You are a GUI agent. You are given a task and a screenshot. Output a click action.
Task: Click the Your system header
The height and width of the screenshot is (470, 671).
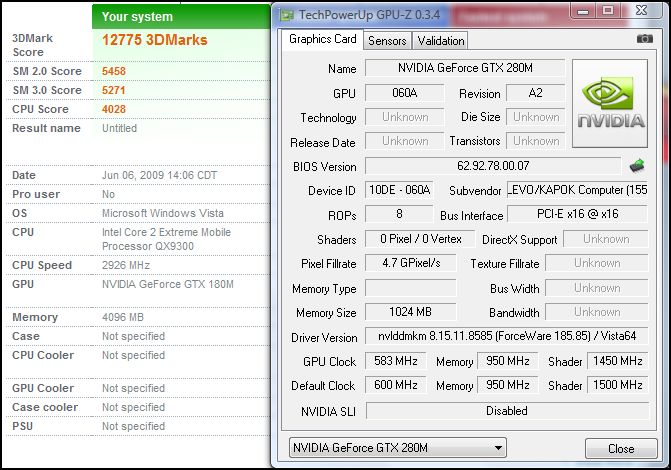(x=137, y=17)
